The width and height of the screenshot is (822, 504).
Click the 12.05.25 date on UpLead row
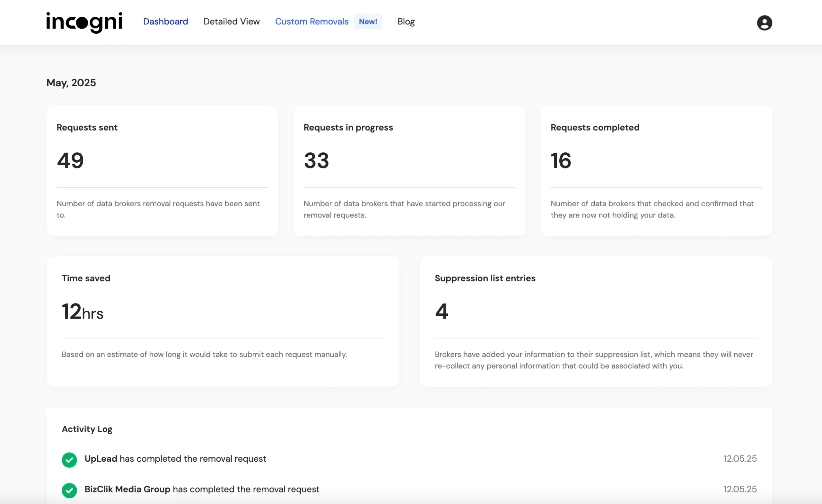point(739,459)
